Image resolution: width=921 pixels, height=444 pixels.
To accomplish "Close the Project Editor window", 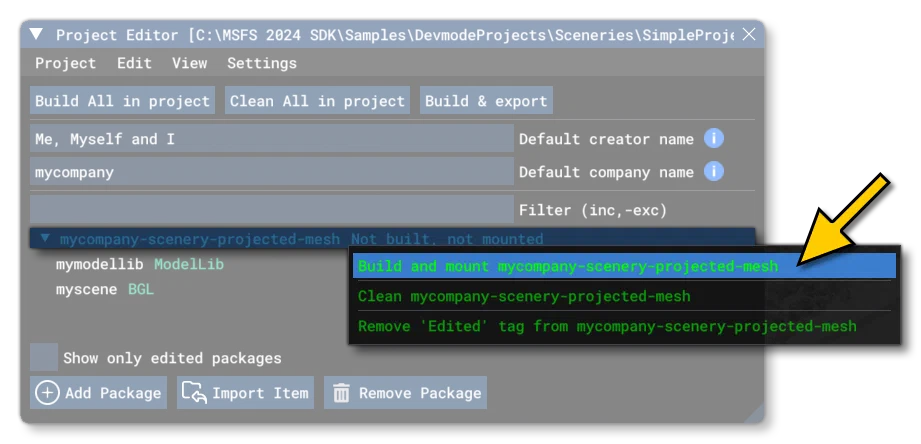I will point(748,35).
